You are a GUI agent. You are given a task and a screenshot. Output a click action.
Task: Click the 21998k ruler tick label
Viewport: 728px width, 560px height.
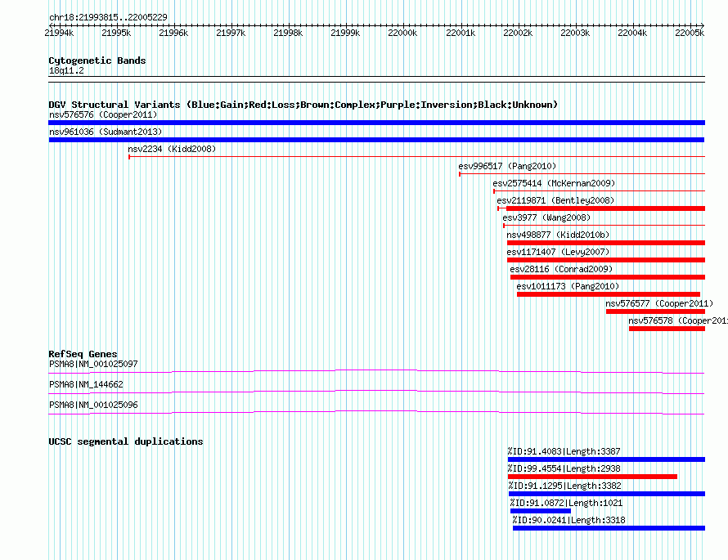[x=288, y=33]
